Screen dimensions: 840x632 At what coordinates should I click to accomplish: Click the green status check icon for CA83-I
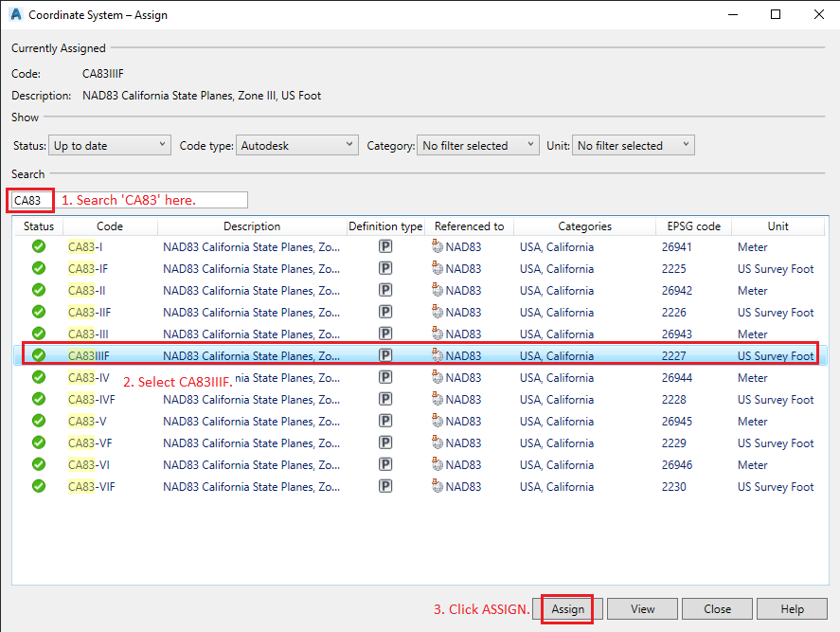click(39, 246)
